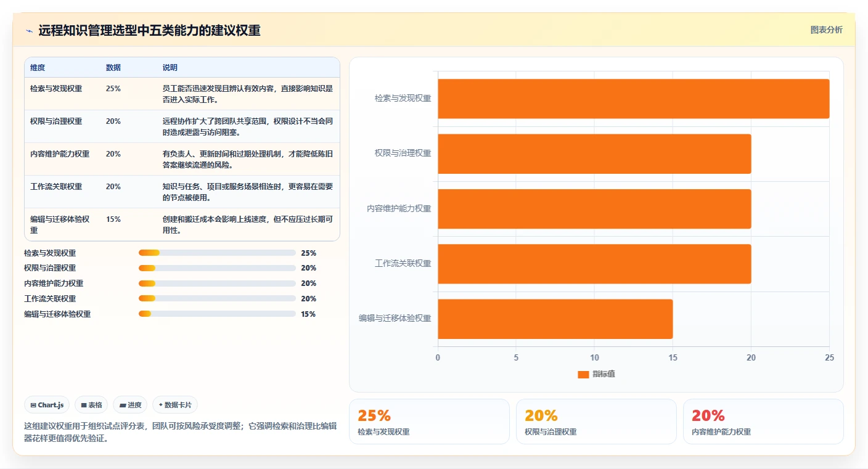
Task: Click the 编辑与迁移体验权重 chart axis label
Action: (395, 319)
